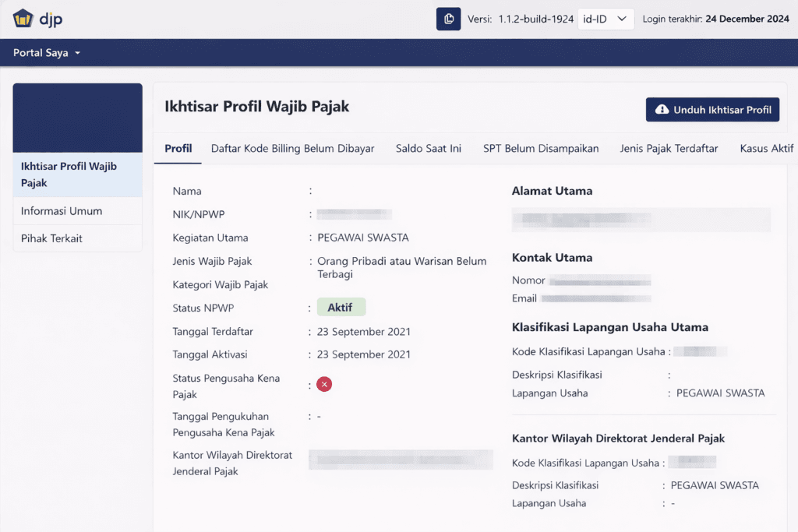798x532 pixels.
Task: Click Unduh Ikhtisar Profil button
Action: [712, 110]
